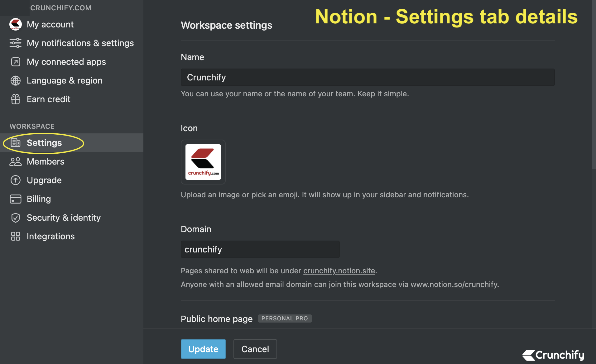The height and width of the screenshot is (364, 596).
Task: Click the Crunchify avatar beside My account
Action: coord(16,24)
